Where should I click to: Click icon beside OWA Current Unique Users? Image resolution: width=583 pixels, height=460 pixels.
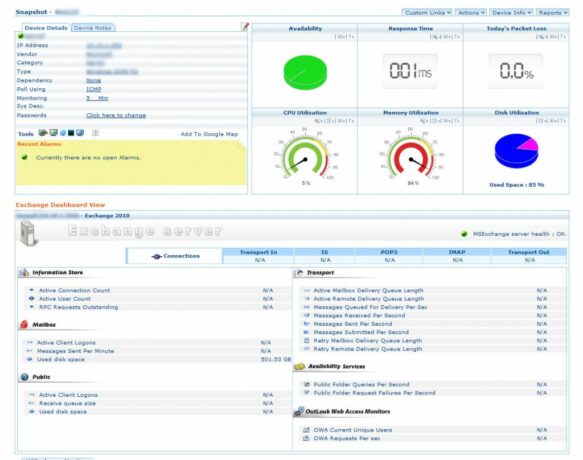306,430
